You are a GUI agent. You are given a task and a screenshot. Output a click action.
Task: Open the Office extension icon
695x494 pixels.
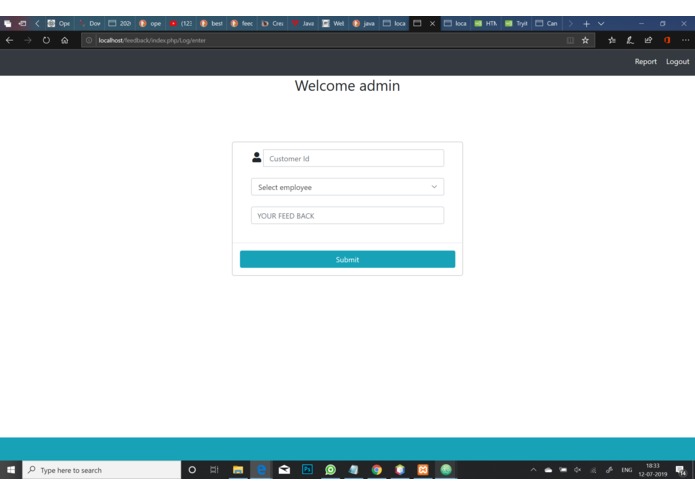pyautogui.click(x=667, y=40)
